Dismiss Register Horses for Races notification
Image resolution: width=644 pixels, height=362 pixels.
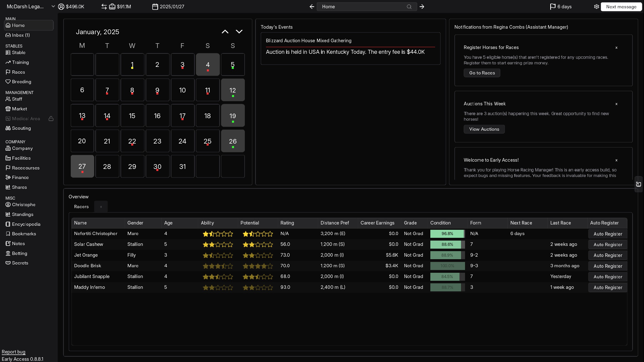[x=616, y=48]
